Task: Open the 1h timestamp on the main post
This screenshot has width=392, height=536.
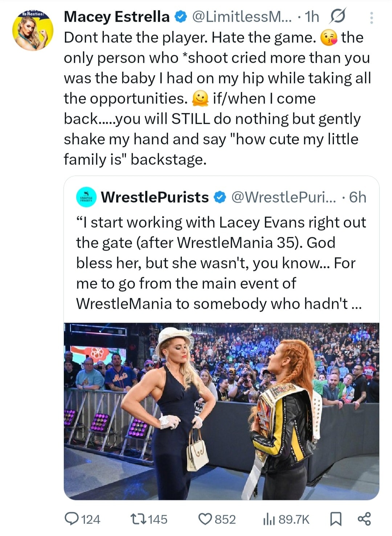Action: 312,17
